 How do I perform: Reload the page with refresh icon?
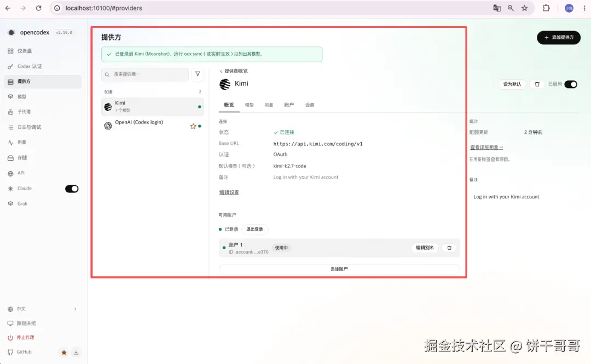[38, 8]
